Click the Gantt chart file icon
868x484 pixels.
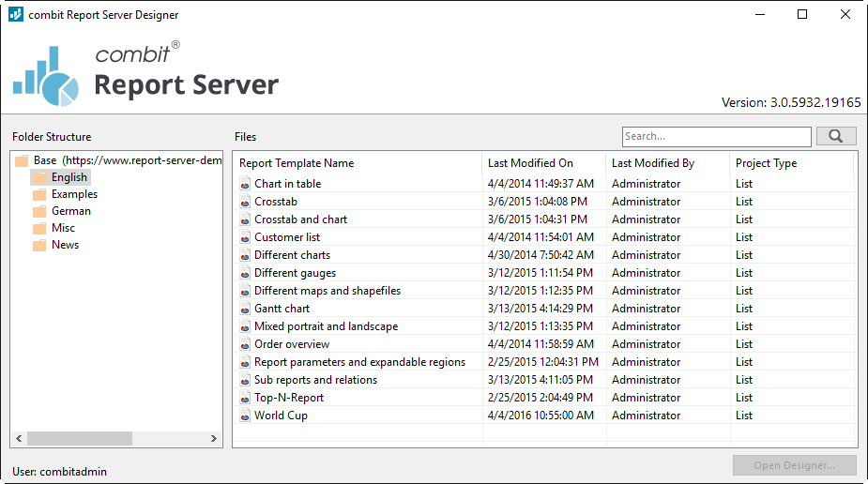click(245, 309)
